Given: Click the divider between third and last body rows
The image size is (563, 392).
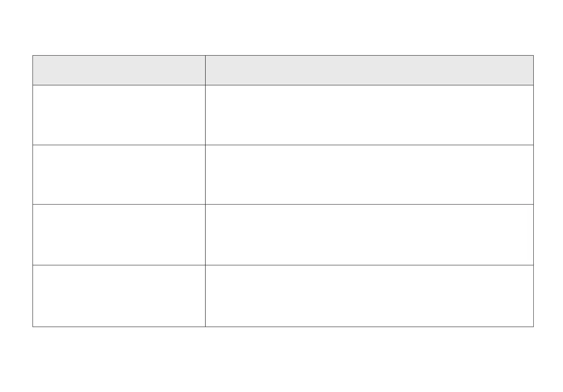Looking at the screenshot, I should point(283,265).
